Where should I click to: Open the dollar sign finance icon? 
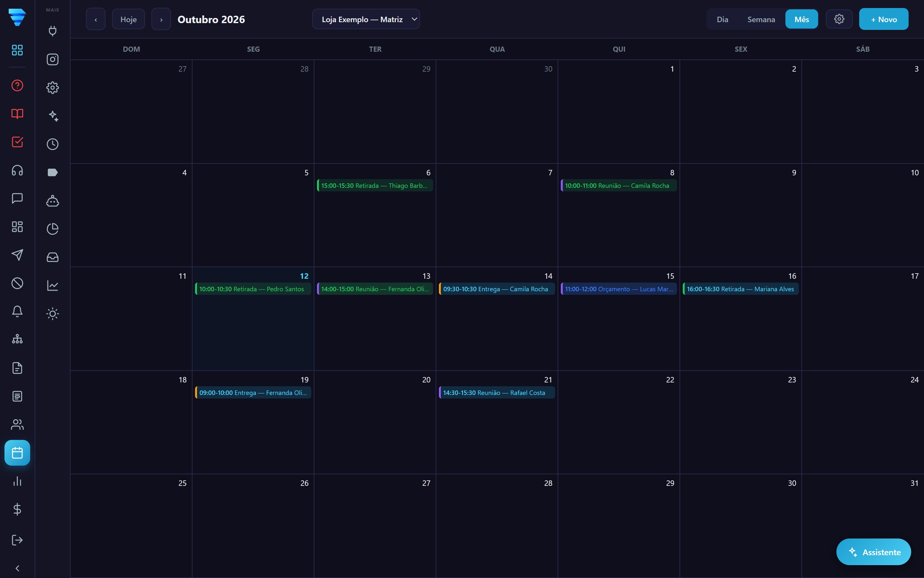(x=17, y=510)
